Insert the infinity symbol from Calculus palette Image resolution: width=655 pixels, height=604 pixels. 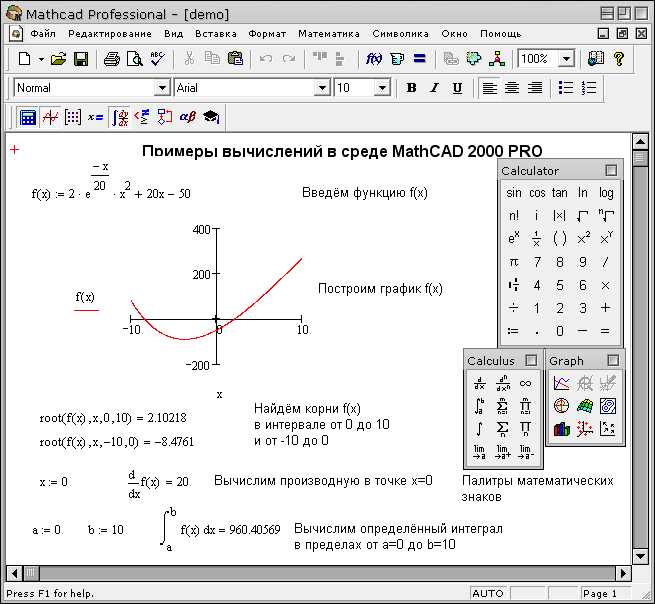point(526,383)
